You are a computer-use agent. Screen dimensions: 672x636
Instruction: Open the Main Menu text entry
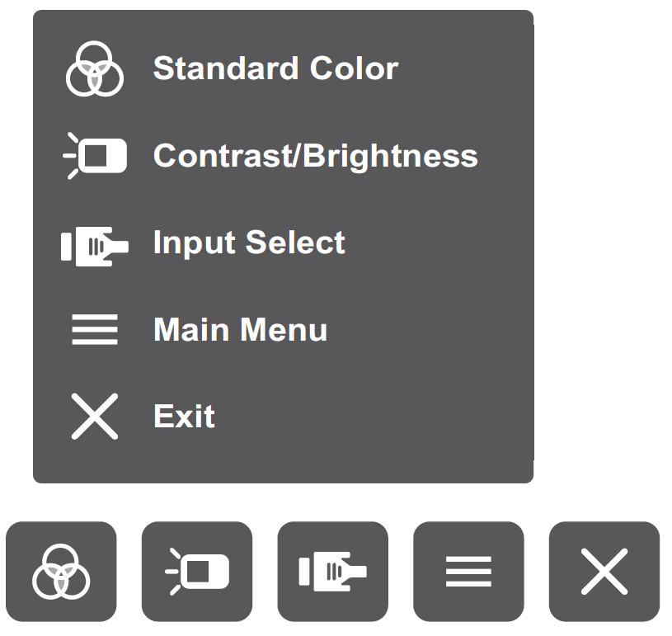pos(241,329)
